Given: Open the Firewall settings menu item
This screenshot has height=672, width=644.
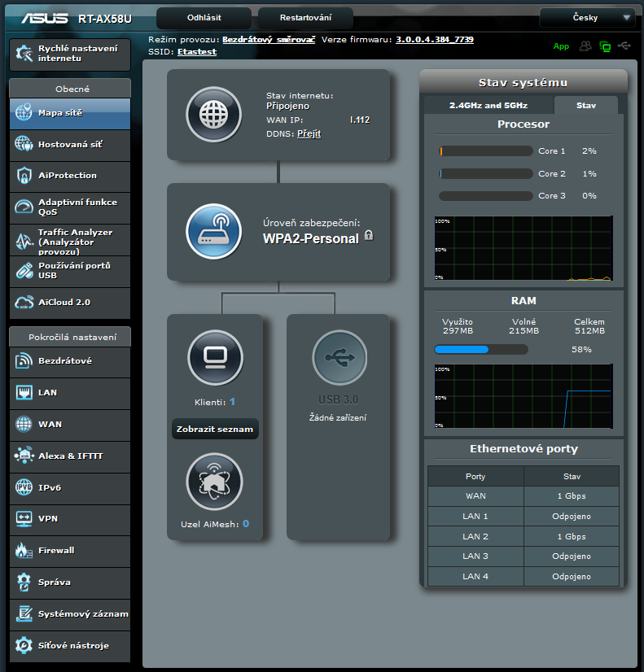Looking at the screenshot, I should pyautogui.click(x=69, y=551).
